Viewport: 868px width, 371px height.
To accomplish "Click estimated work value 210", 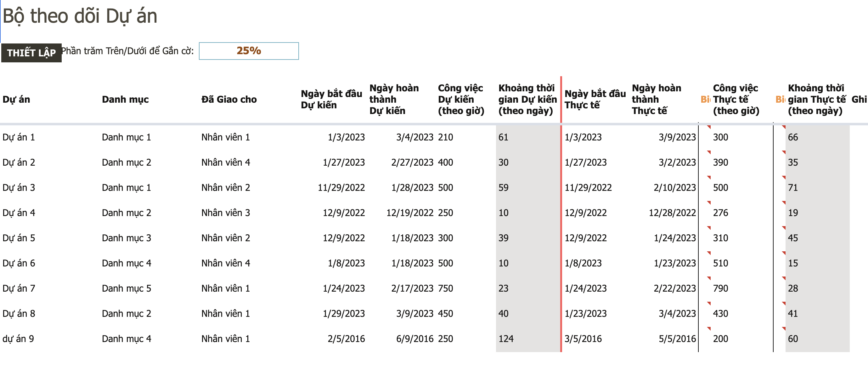I will click(x=445, y=137).
